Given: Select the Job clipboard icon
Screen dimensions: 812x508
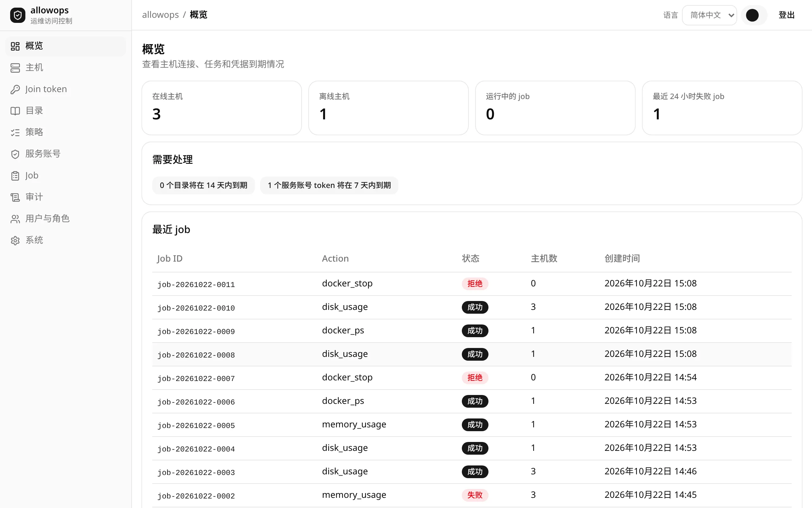Looking at the screenshot, I should pyautogui.click(x=15, y=176).
